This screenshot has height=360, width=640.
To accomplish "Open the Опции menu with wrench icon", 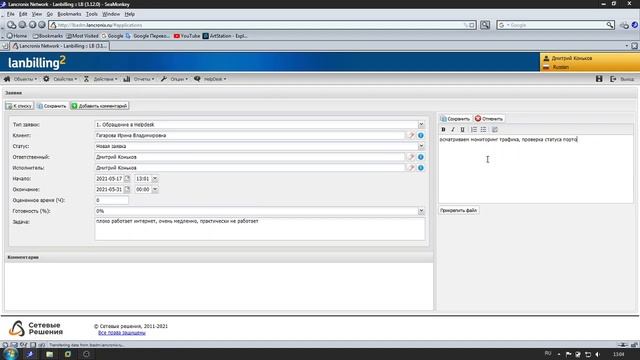I will 174,79.
